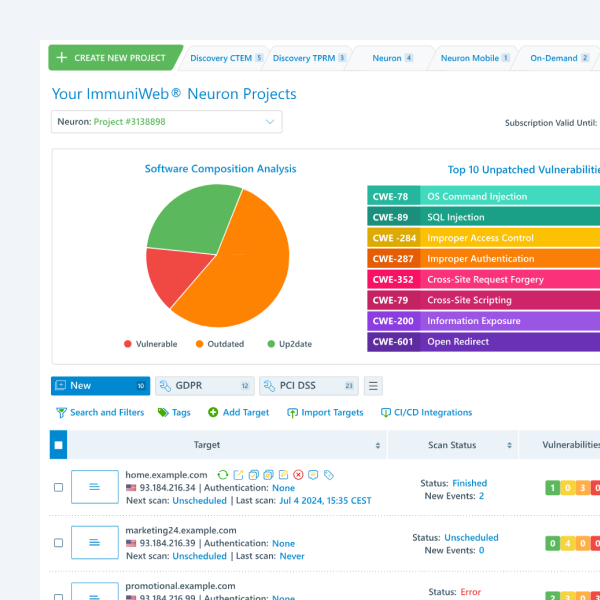Click the tag icon beside home.example.com
Screen dimensions: 600x600
(x=329, y=474)
